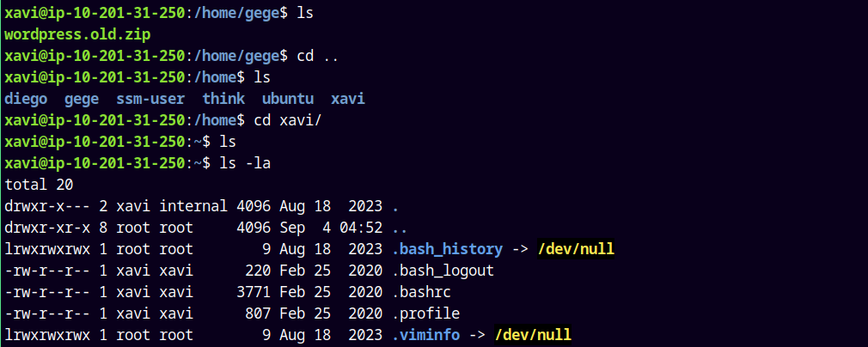
Task: Click the 'total 20' output line
Action: (39, 185)
